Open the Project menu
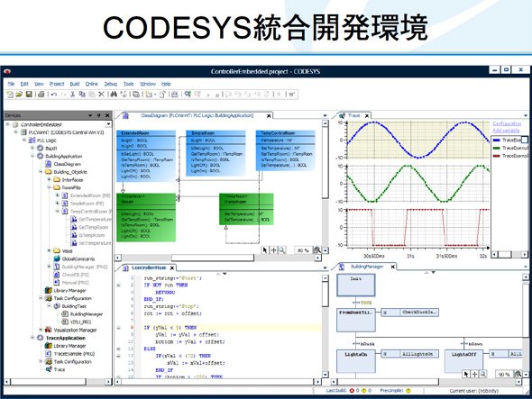Screen dimensions: 532x399 click(57, 84)
